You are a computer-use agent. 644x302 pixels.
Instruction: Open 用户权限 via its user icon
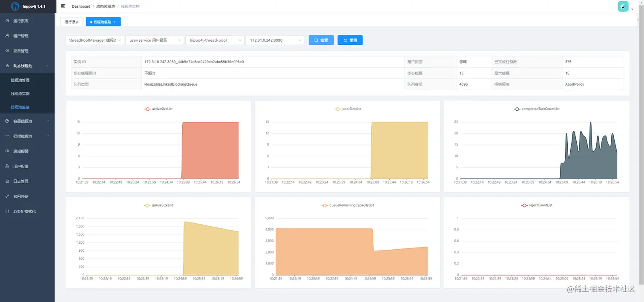[7, 166]
